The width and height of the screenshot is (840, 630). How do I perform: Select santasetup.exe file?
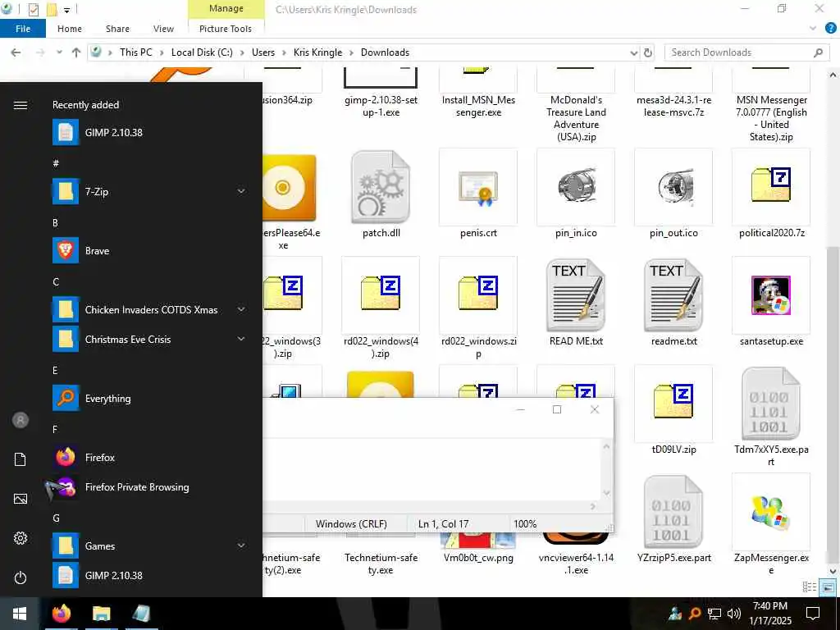pos(771,303)
